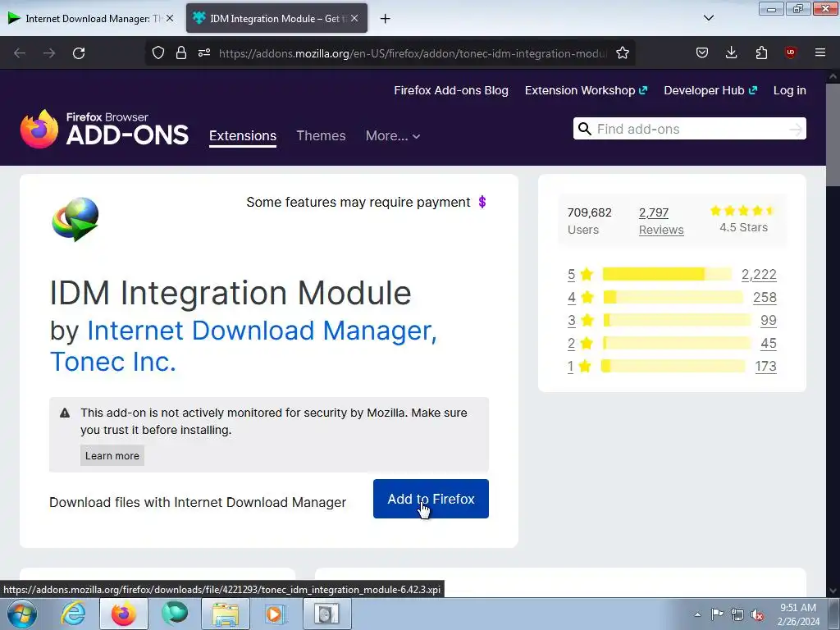The width and height of the screenshot is (840, 630).
Task: Click the five-star rating progress bar
Action: (667, 274)
